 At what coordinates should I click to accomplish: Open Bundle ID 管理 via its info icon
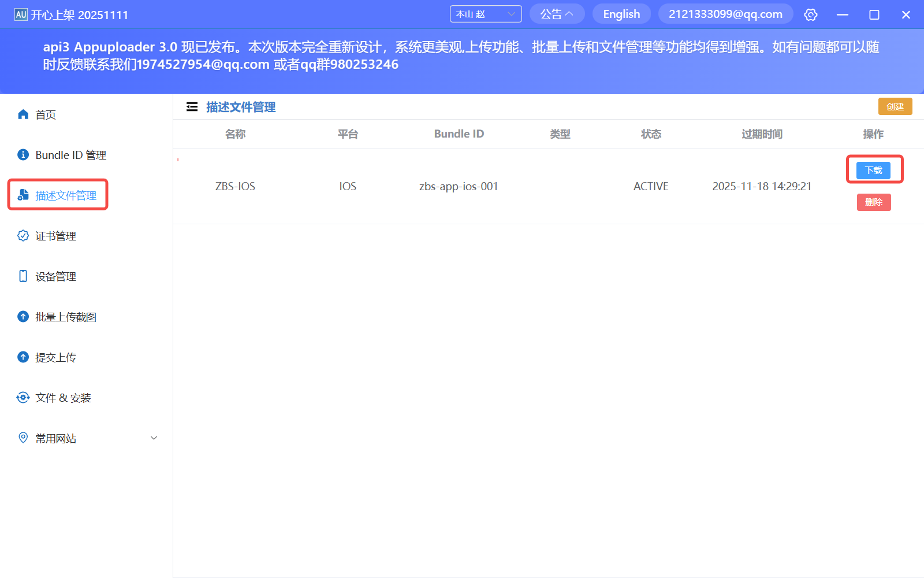[x=23, y=154]
